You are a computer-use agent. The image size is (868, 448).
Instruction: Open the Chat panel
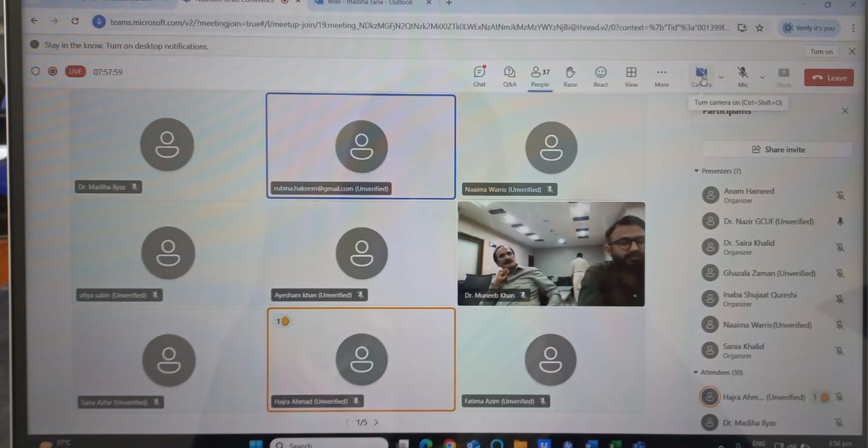479,76
